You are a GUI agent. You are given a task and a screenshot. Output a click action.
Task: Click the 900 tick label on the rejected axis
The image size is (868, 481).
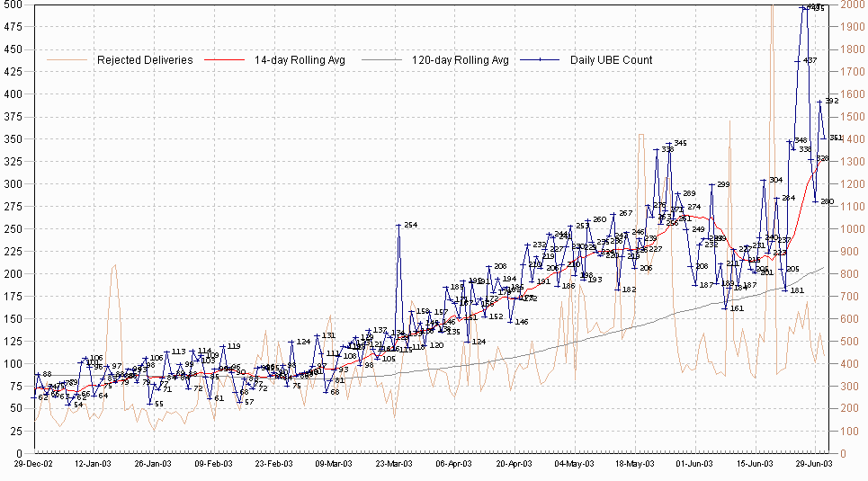850,252
